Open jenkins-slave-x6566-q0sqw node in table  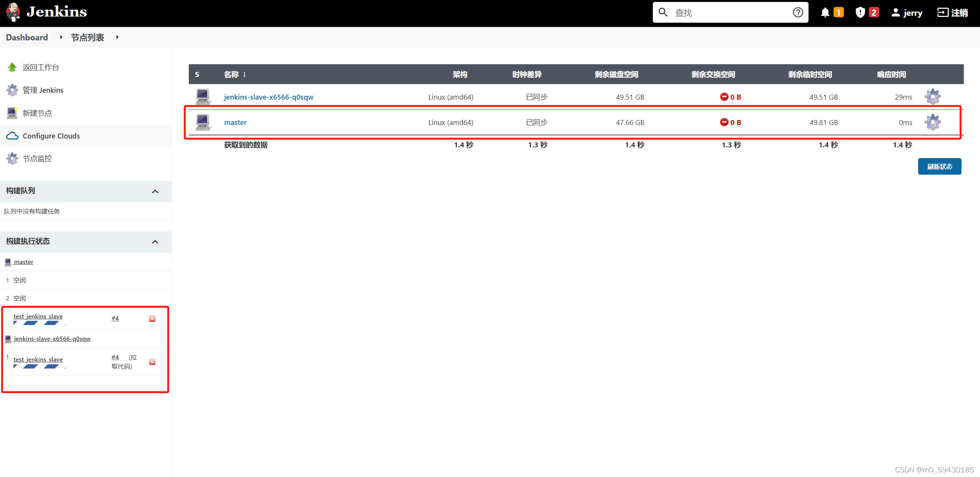[x=269, y=97]
